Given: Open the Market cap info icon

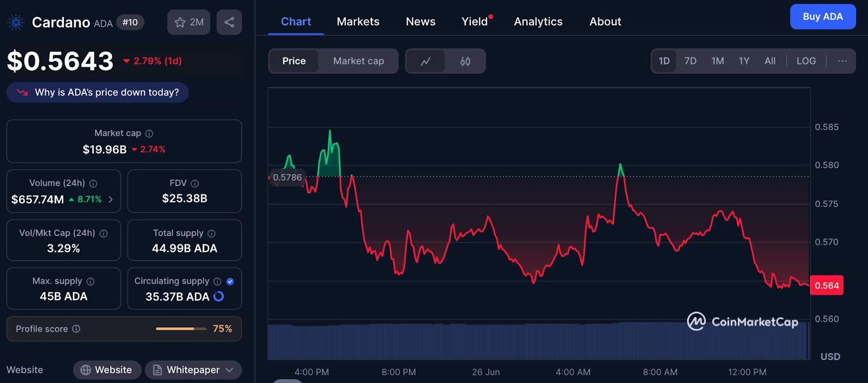Looking at the screenshot, I should pos(149,133).
